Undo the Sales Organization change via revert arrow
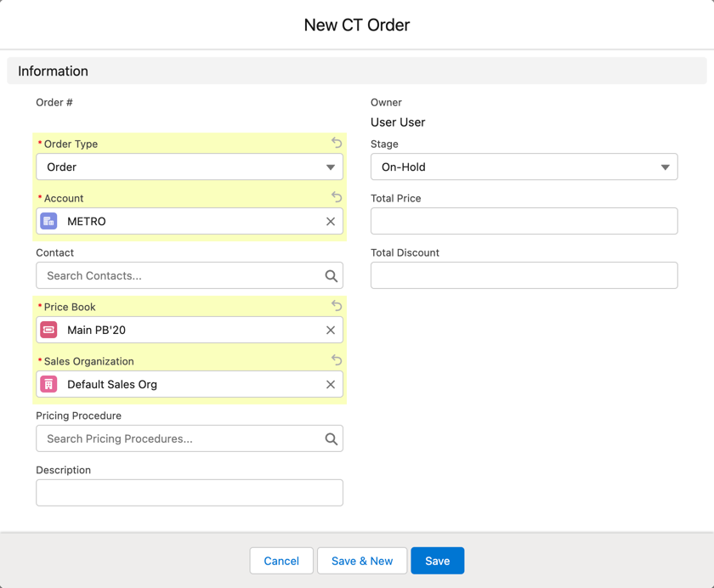The width and height of the screenshot is (714, 588). (336, 360)
